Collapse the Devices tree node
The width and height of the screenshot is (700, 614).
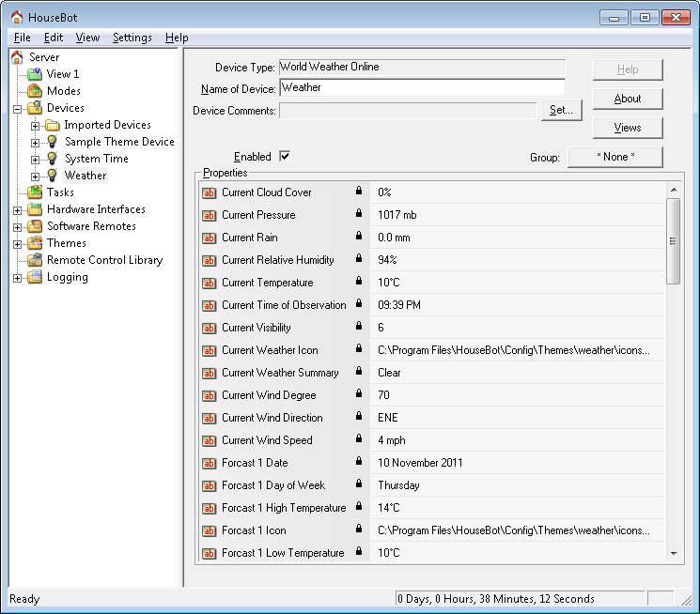coord(18,109)
